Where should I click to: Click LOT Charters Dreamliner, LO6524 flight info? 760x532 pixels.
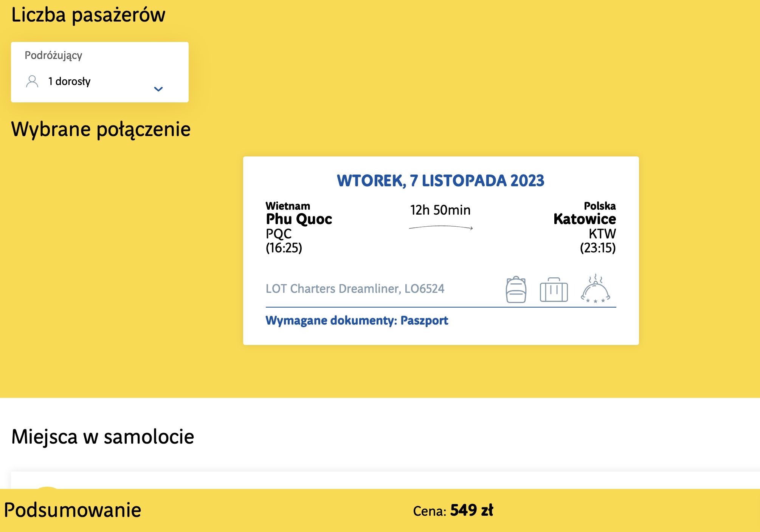coord(355,289)
